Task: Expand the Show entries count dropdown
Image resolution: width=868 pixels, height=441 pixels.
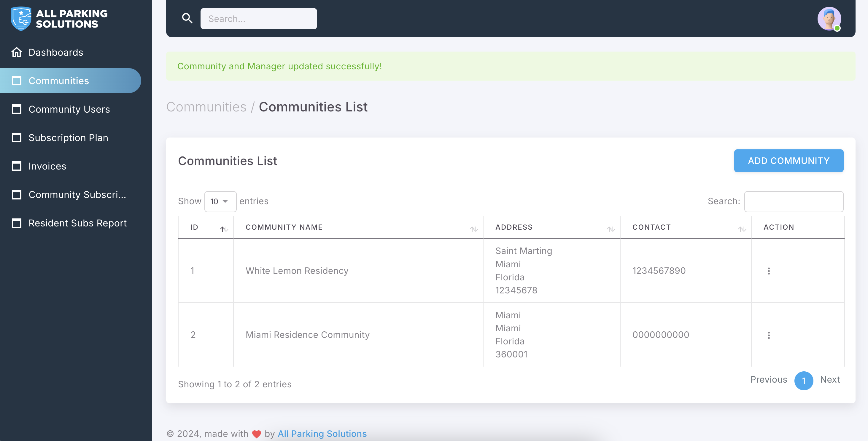Action: [x=220, y=201]
